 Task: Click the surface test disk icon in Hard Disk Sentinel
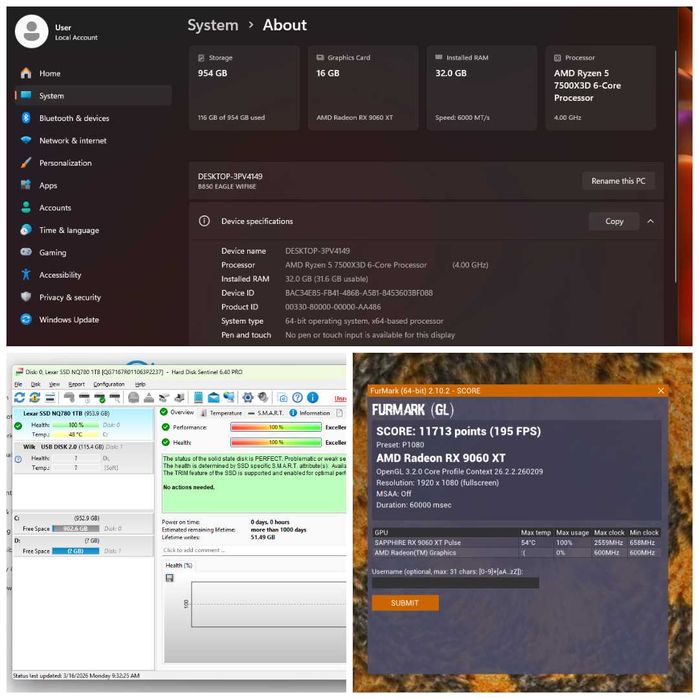pos(115,397)
